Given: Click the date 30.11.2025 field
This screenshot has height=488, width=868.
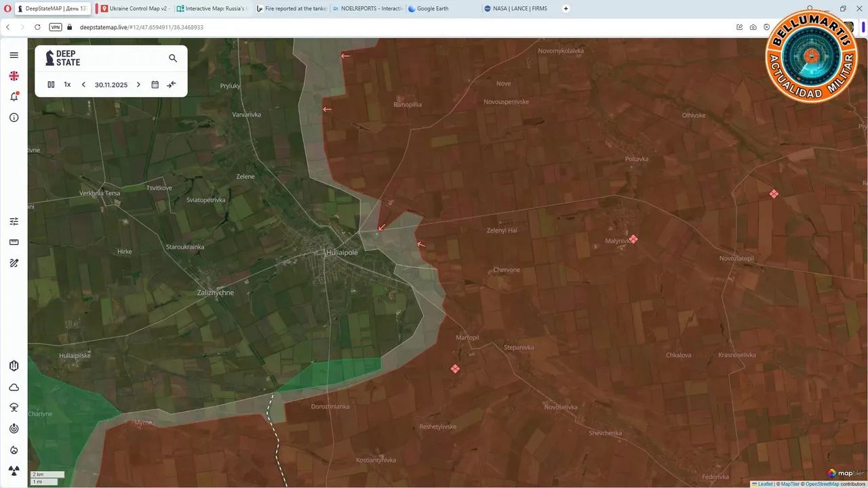Looking at the screenshot, I should tap(111, 85).
